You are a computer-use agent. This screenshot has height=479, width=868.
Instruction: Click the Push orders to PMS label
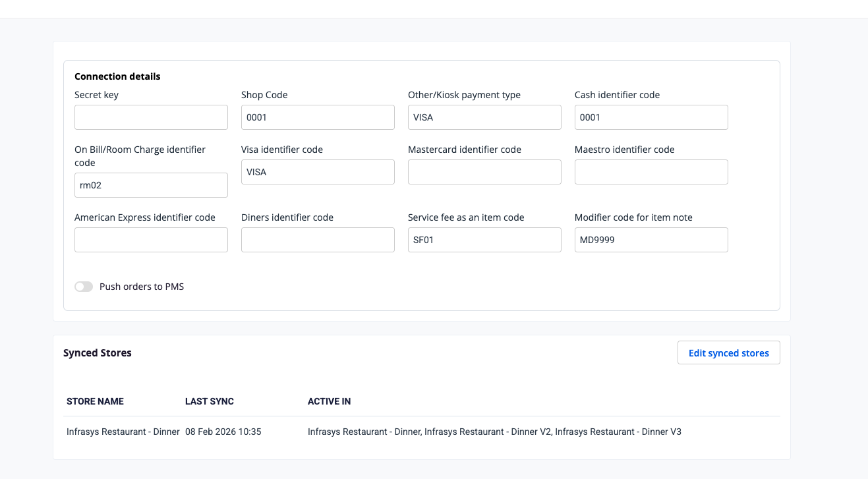tap(142, 287)
